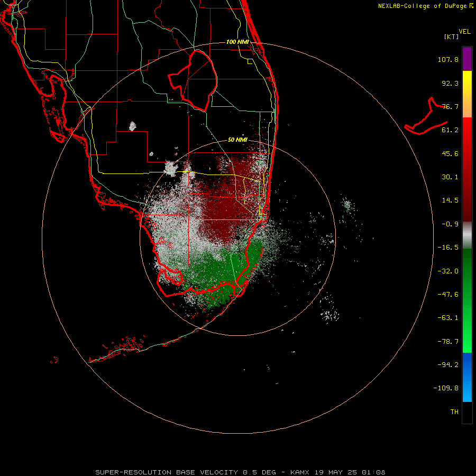This screenshot has width=476, height=476.
Task: Click the SUPER-RESOLUTION BASE VELOCITY caption text
Action: point(167,472)
